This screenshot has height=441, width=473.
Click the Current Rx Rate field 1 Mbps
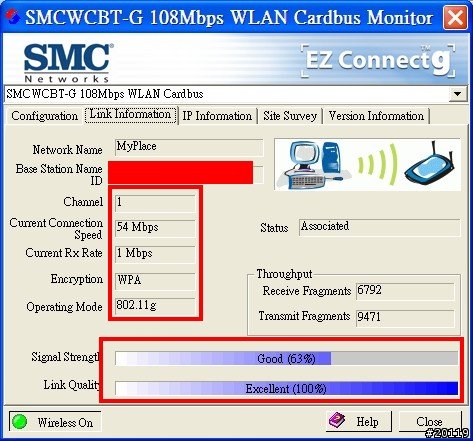pyautogui.click(x=155, y=254)
